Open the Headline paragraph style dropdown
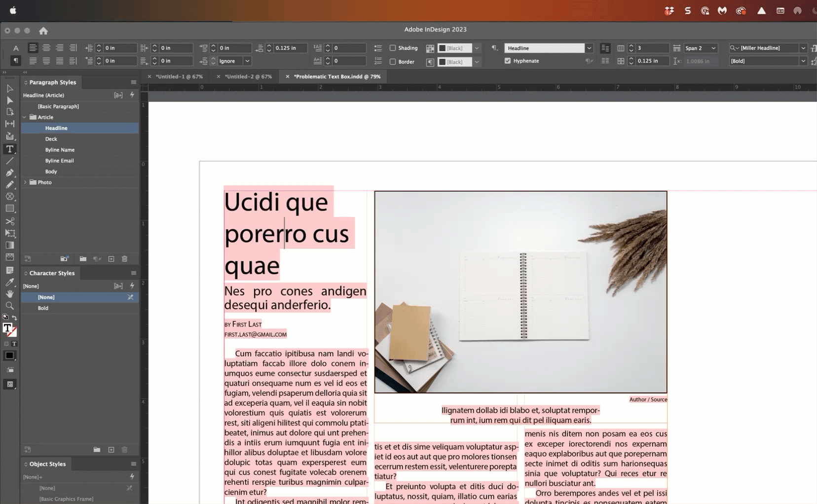817x504 pixels. pyautogui.click(x=589, y=48)
